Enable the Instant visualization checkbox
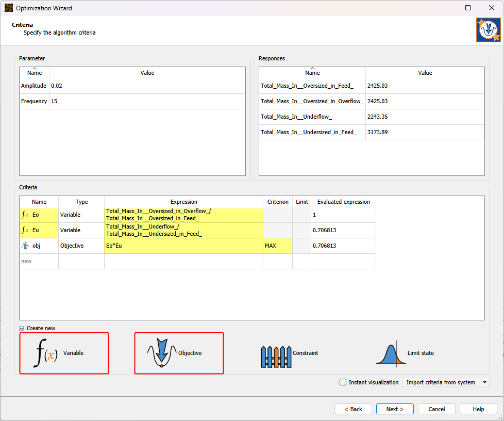Screen dimensions: 504x421 click(x=343, y=382)
